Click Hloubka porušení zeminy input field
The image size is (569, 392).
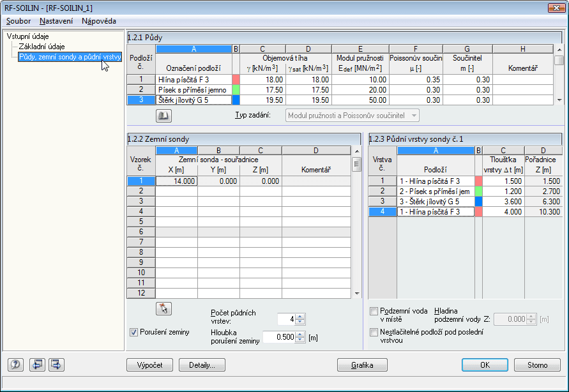click(x=279, y=337)
